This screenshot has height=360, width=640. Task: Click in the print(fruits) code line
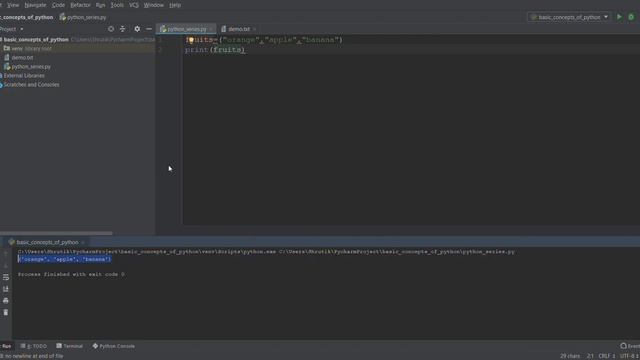click(215, 50)
